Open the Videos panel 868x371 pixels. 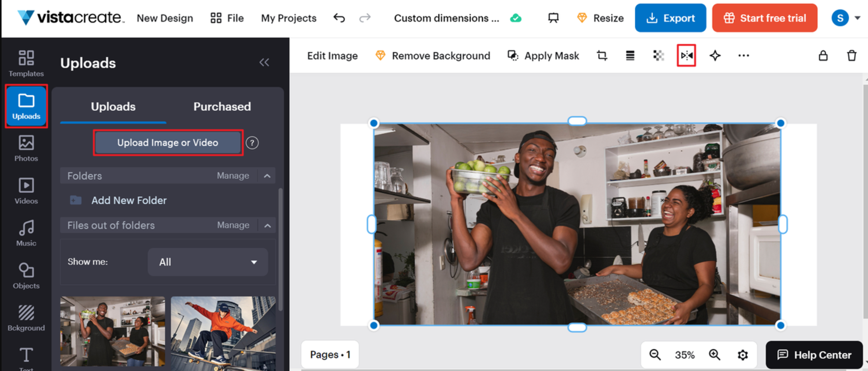tap(26, 191)
